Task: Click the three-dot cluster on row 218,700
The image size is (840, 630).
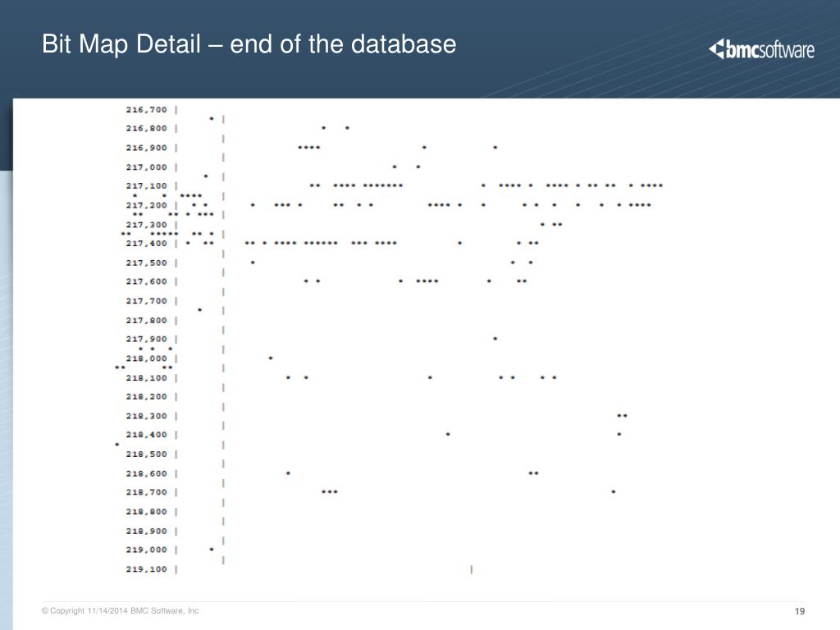Action: (330, 492)
